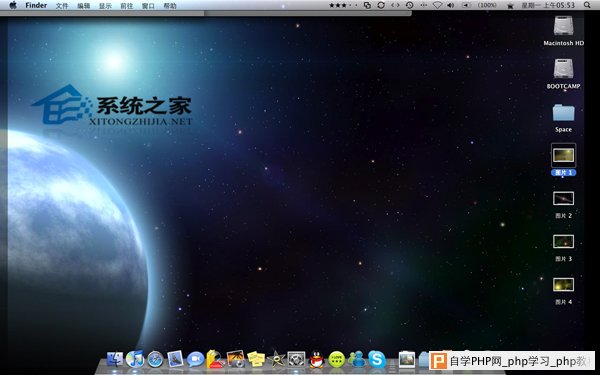Image resolution: width=600 pixels, height=375 pixels.
Task: Open the volume control in menu bar
Action: (450, 5)
